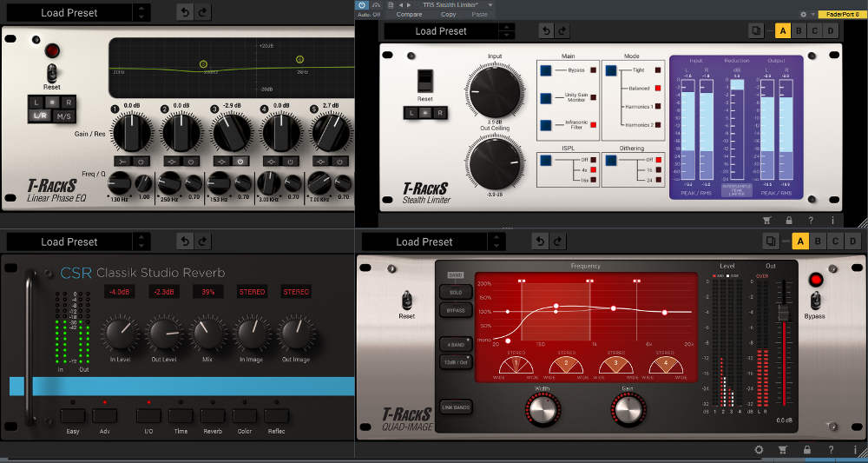This screenshot has height=463, width=868.
Task: Redo in Stealth Limiter preset bar
Action: pyautogui.click(x=562, y=31)
